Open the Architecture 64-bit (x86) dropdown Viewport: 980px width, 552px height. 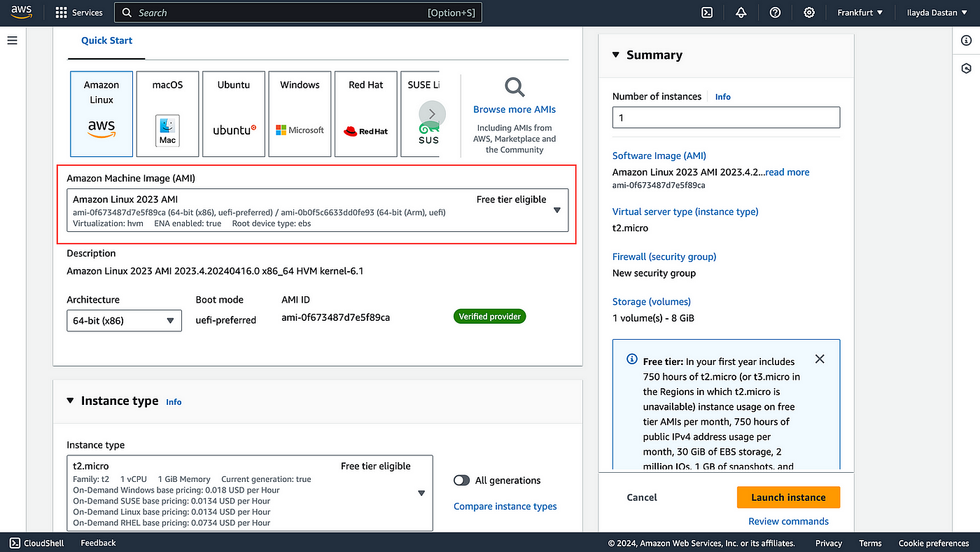pos(124,320)
